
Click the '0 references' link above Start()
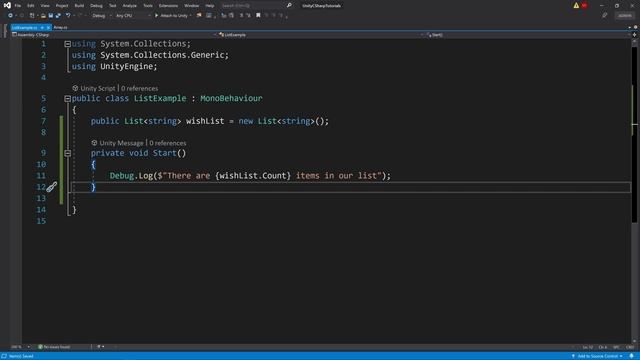click(x=167, y=143)
